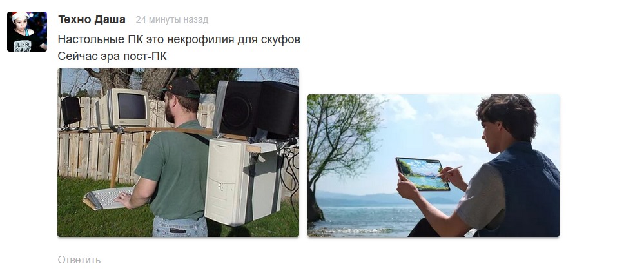Click the small speaker beside the CRT monitor
Image resolution: width=644 pixels, height=275 pixels.
71,111
